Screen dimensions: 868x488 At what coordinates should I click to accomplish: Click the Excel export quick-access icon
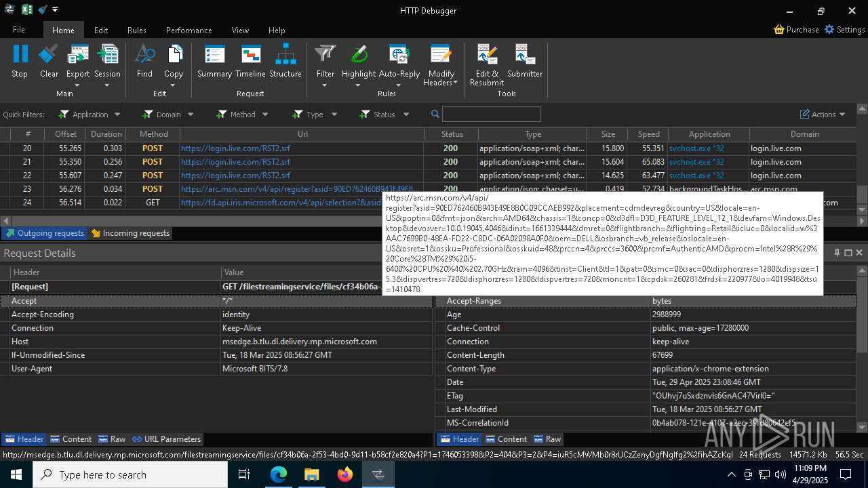[26, 9]
